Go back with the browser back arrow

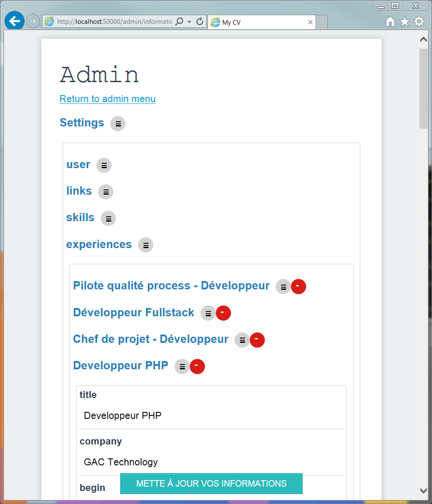click(x=14, y=21)
